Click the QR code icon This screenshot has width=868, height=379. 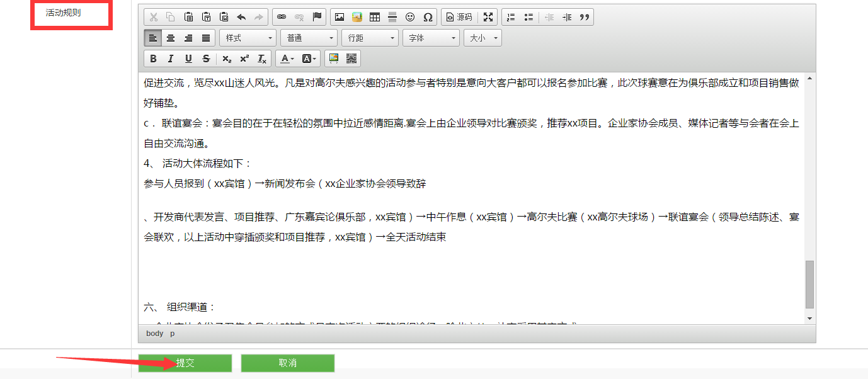(x=351, y=59)
